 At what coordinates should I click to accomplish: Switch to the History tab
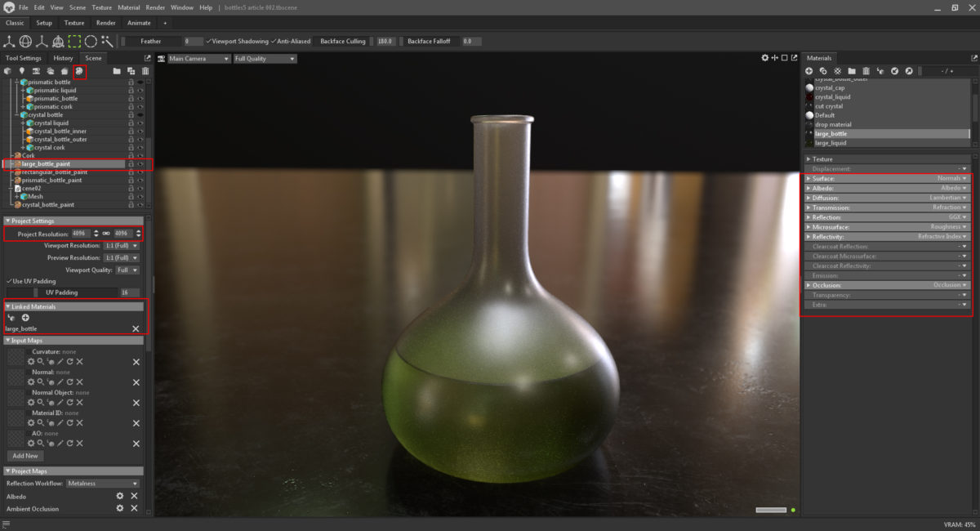(63, 58)
